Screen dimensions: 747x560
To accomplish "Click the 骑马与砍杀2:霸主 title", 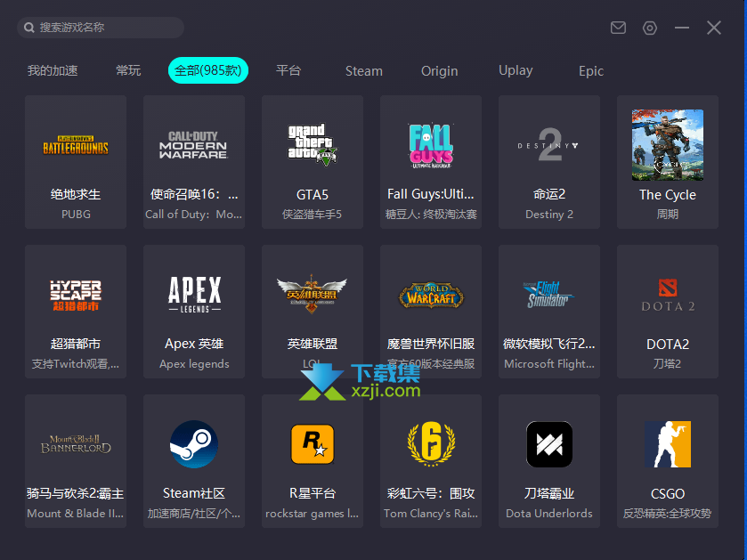I will pyautogui.click(x=76, y=493).
